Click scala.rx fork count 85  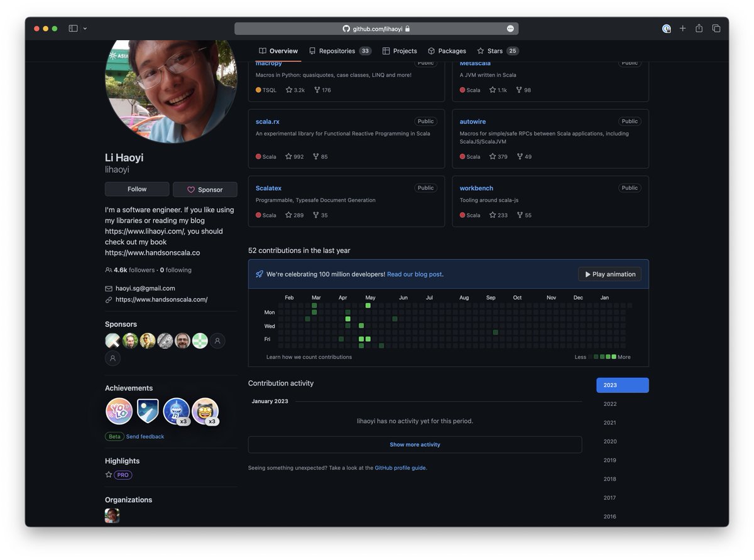tap(320, 156)
